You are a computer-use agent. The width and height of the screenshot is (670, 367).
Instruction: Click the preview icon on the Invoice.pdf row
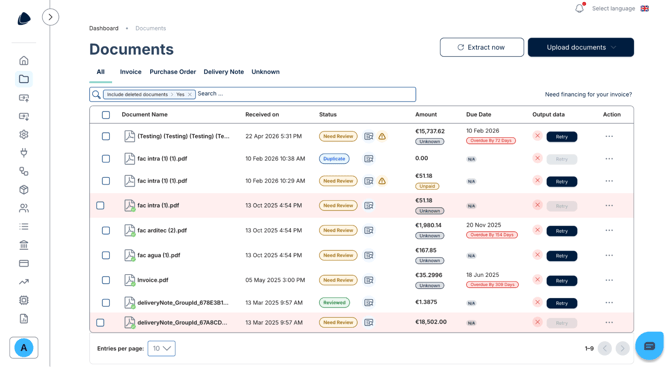pyautogui.click(x=369, y=280)
